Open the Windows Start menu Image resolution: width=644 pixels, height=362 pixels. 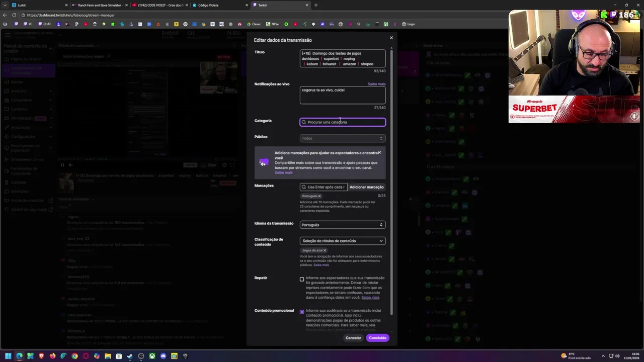pyautogui.click(x=8, y=356)
